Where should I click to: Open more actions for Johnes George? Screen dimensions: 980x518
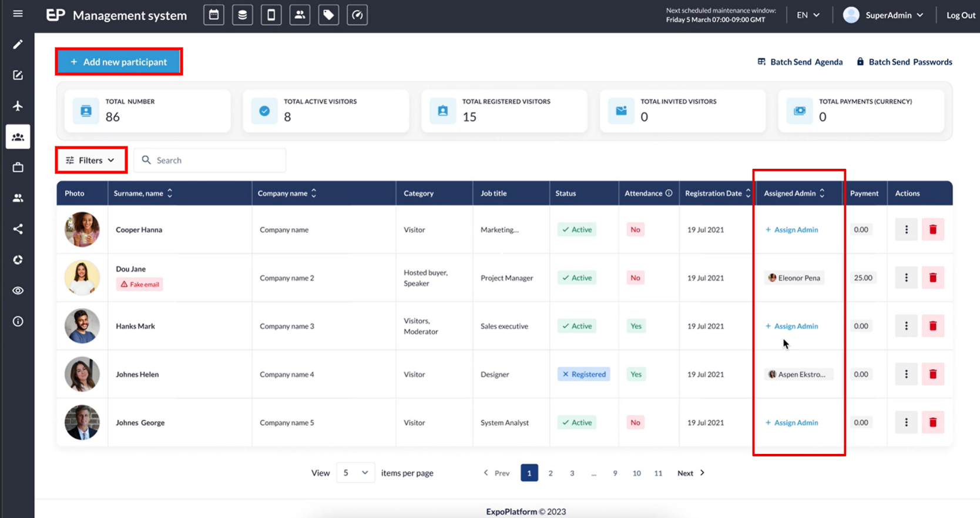click(x=906, y=422)
